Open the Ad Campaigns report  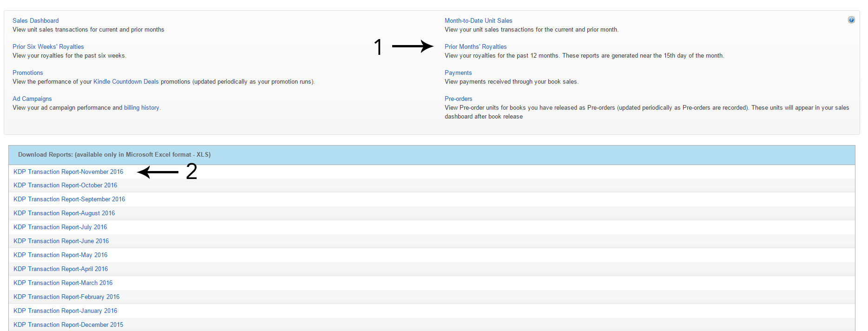coord(32,99)
